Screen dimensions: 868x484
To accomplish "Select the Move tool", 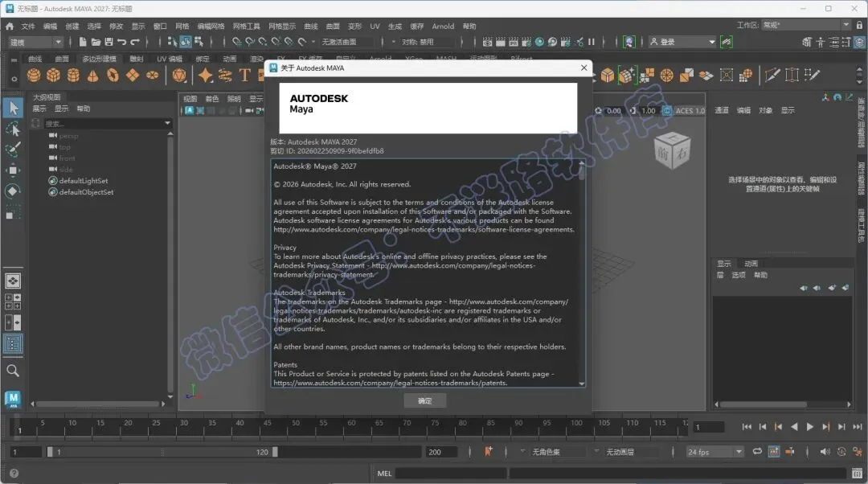I will (x=14, y=170).
